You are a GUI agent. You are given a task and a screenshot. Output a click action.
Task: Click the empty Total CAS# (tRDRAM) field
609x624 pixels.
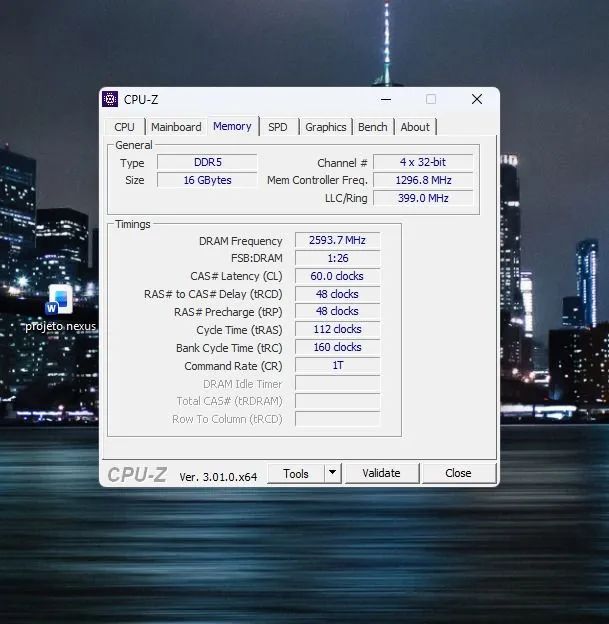[338, 401]
